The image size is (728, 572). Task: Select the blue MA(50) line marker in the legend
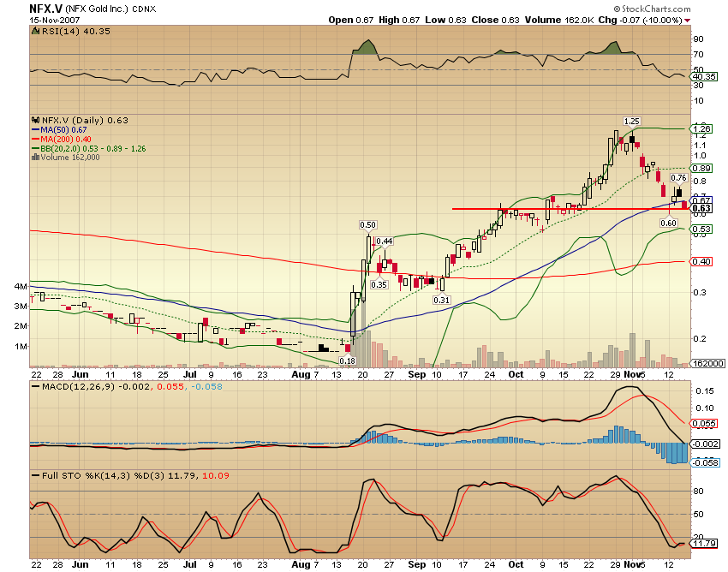click(x=36, y=128)
